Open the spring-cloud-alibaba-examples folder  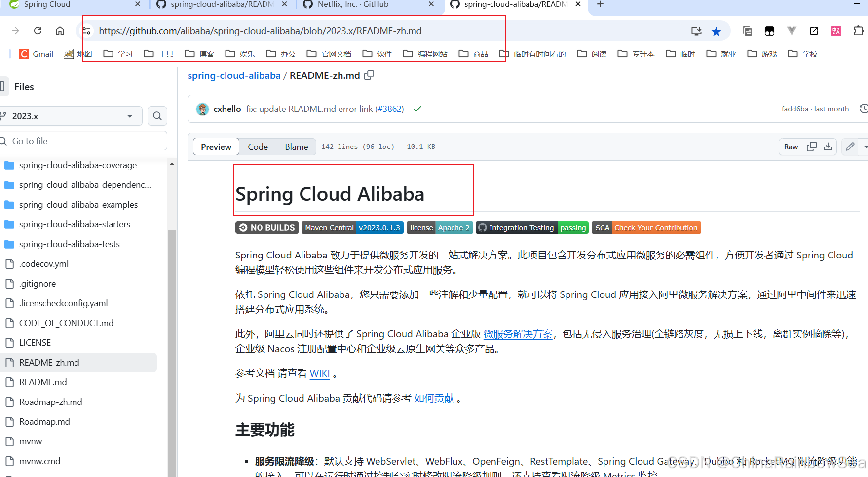[78, 205]
